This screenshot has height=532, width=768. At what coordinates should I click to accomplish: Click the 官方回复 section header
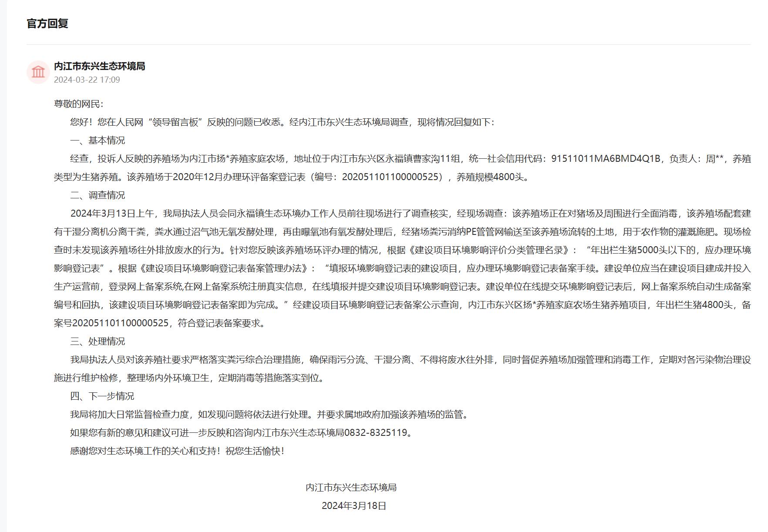[x=49, y=25]
